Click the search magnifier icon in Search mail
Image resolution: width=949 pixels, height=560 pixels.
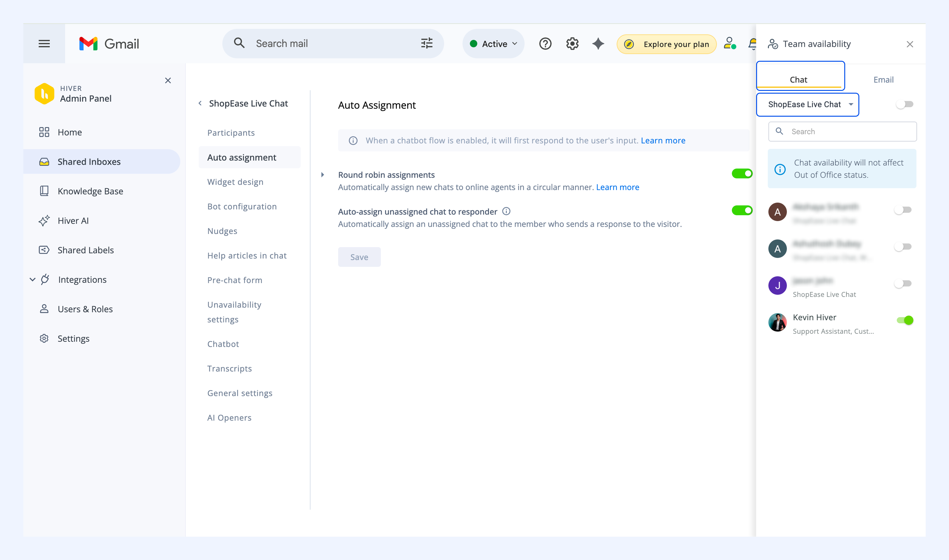239,43
